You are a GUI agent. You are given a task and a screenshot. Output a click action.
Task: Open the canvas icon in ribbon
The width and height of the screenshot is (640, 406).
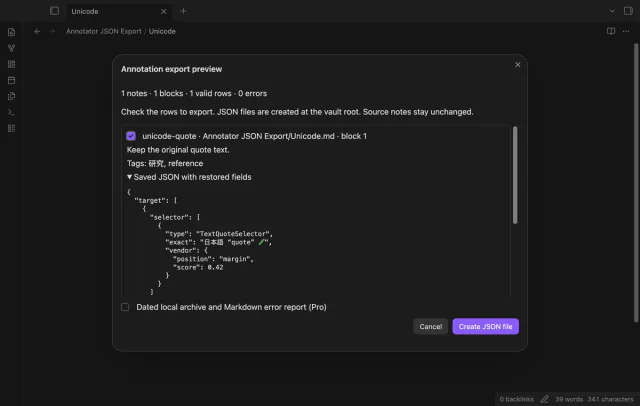[x=11, y=64]
